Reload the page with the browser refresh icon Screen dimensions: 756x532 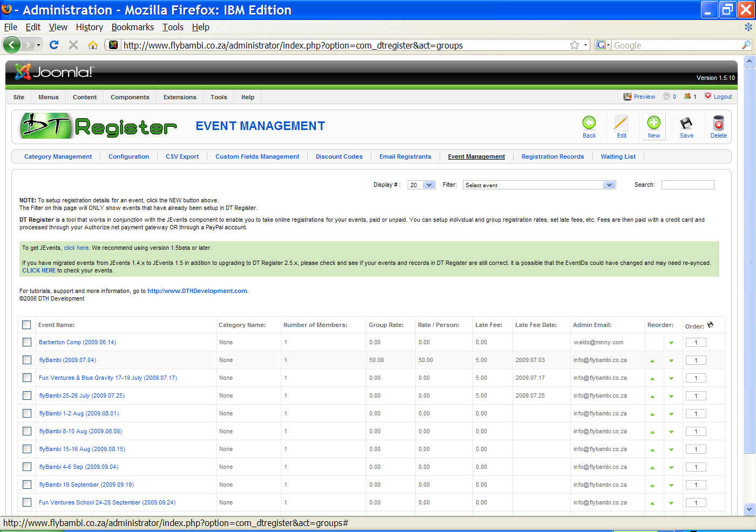coord(54,45)
